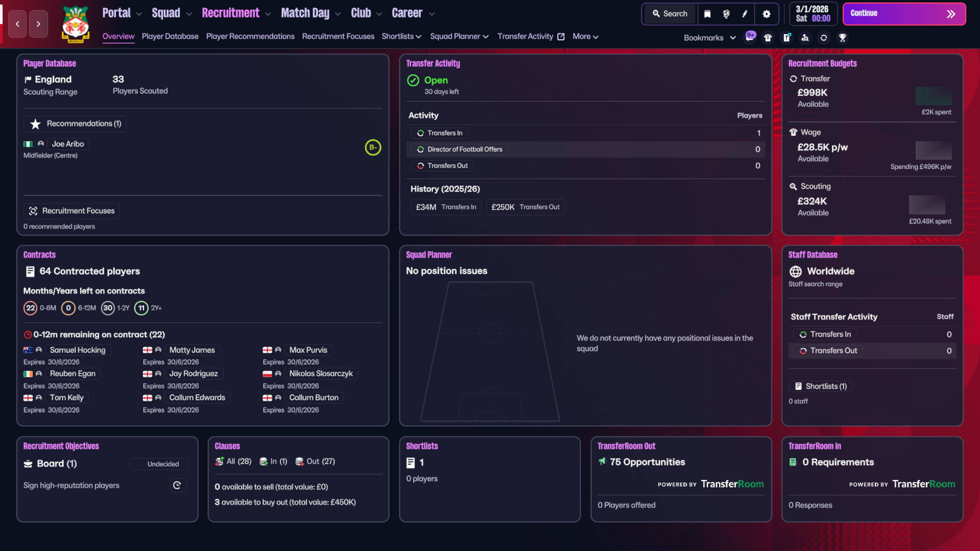The width and height of the screenshot is (980, 551).
Task: Open the Shortlists dropdown in the sub-menu
Action: click(401, 36)
